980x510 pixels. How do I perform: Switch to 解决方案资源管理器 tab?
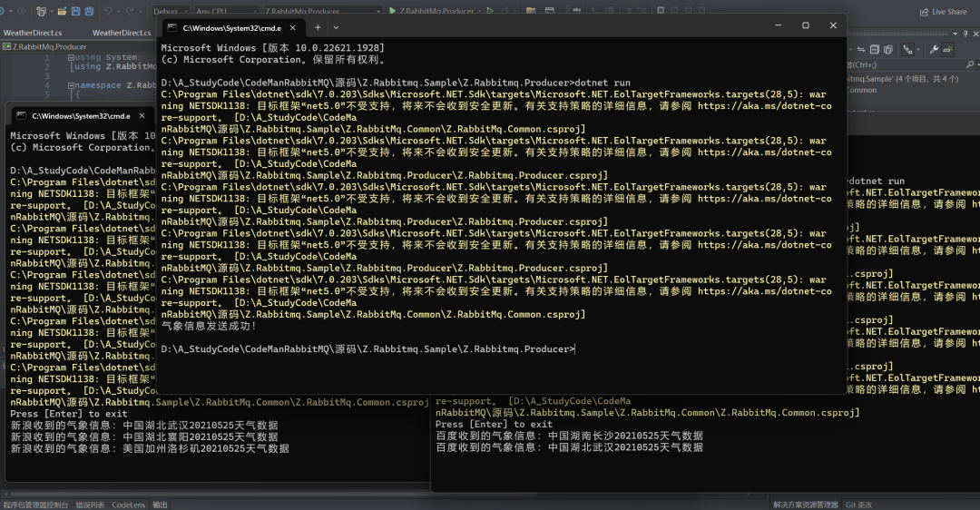coord(806,505)
